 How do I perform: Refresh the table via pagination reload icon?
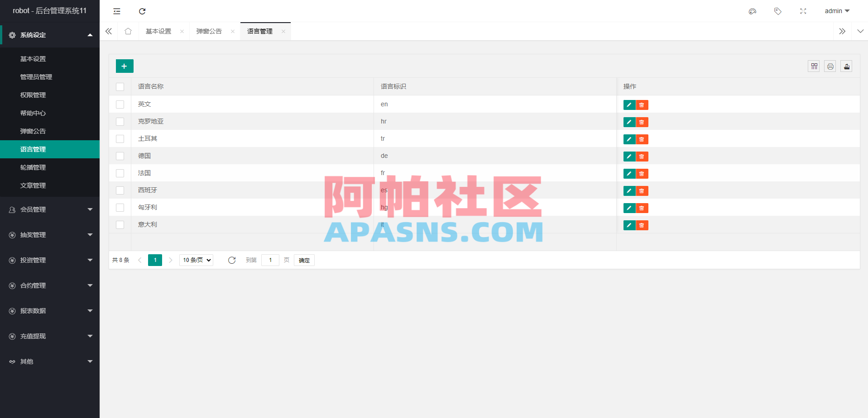click(232, 260)
